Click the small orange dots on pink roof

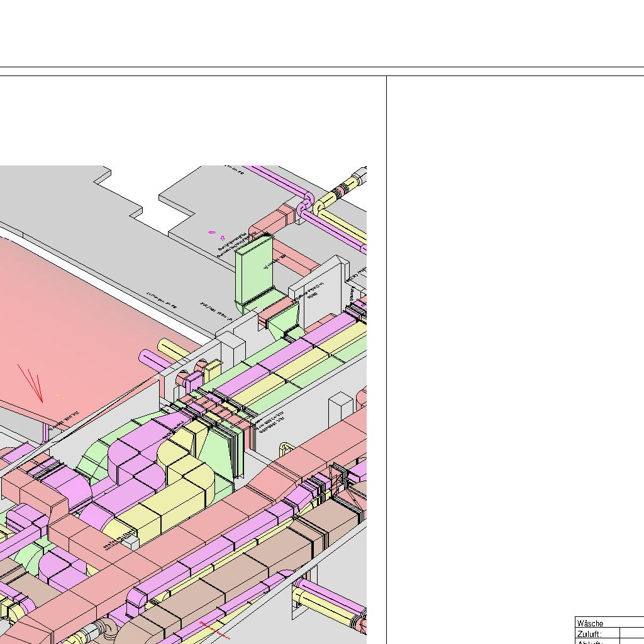[60, 396]
